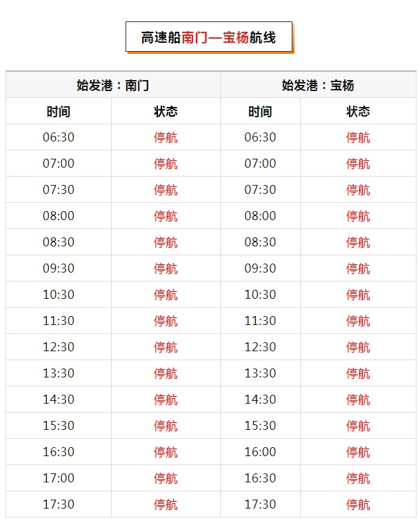Click 停航 status for 宝杨 09:30 sailing

(358, 268)
